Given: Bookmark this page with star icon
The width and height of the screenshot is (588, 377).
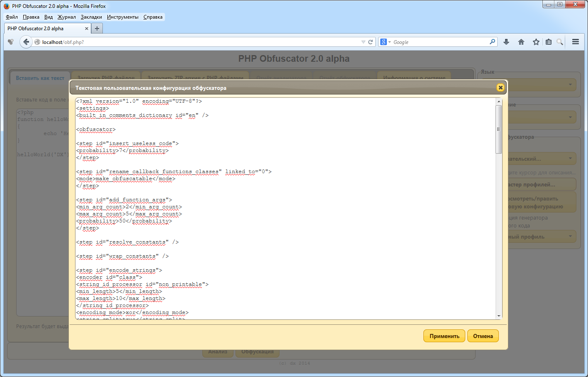Looking at the screenshot, I should (536, 42).
